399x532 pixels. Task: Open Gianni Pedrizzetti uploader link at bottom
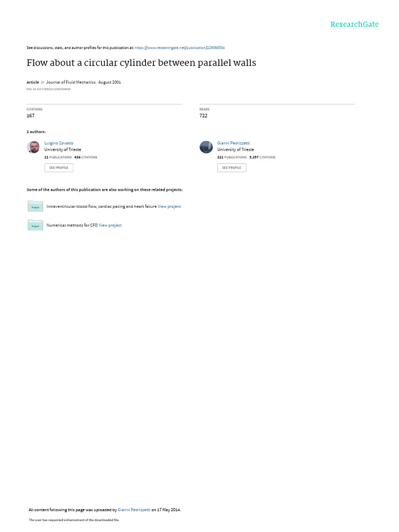coord(134,510)
